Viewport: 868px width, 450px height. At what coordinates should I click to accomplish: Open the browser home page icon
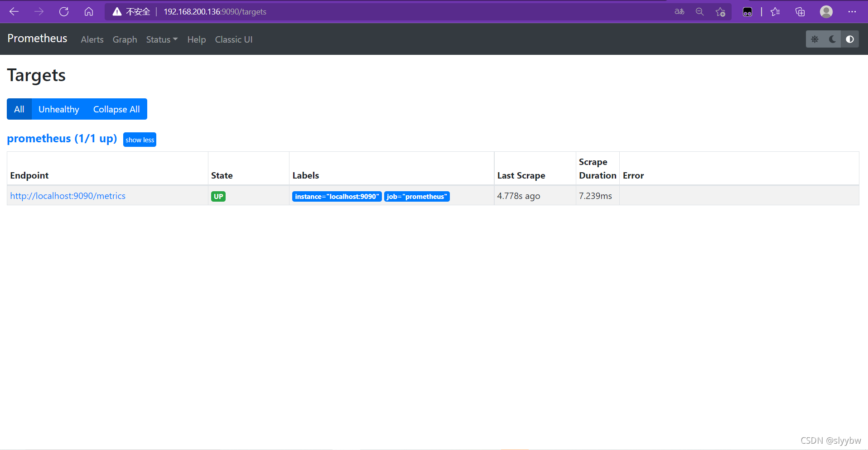[89, 12]
